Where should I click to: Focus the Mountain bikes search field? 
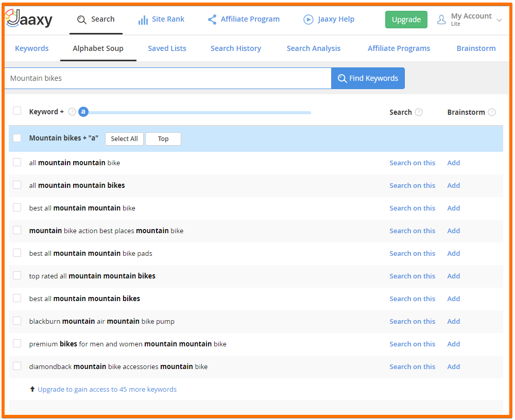(168, 78)
